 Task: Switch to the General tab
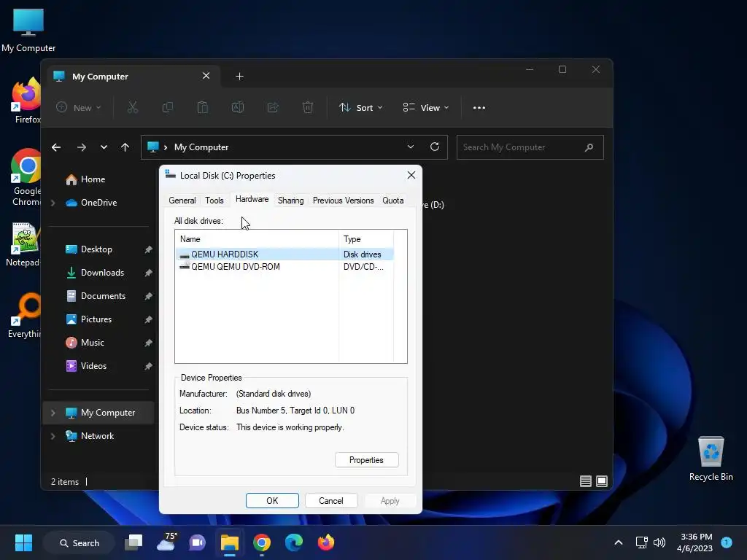point(182,201)
